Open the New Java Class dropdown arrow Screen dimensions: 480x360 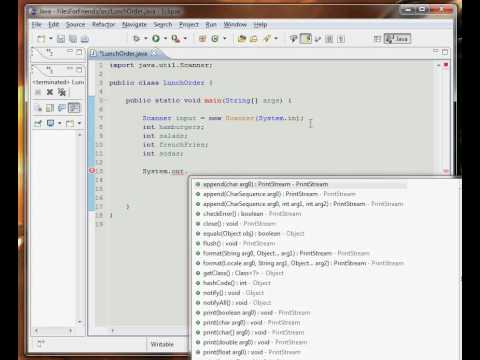point(225,39)
